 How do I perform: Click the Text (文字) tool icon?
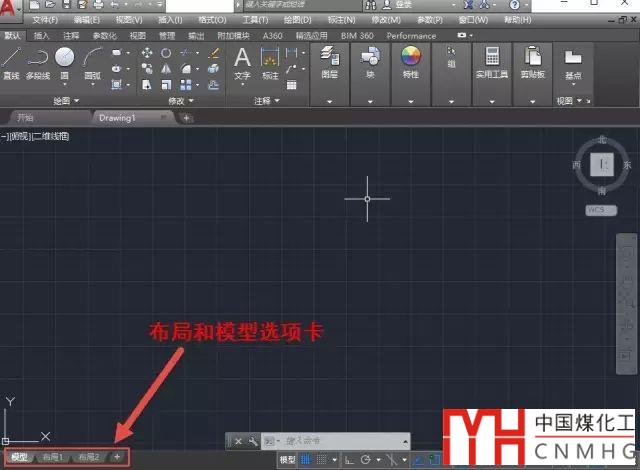pos(242,60)
